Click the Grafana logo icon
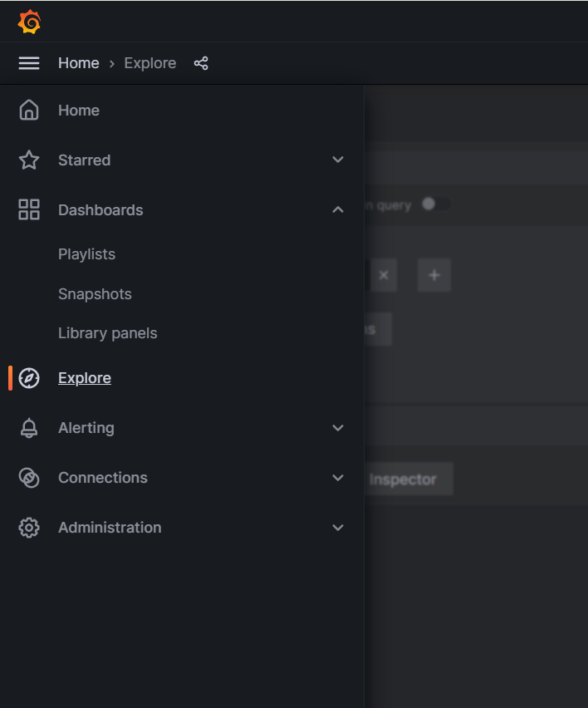The height and width of the screenshot is (708, 588). (29, 22)
